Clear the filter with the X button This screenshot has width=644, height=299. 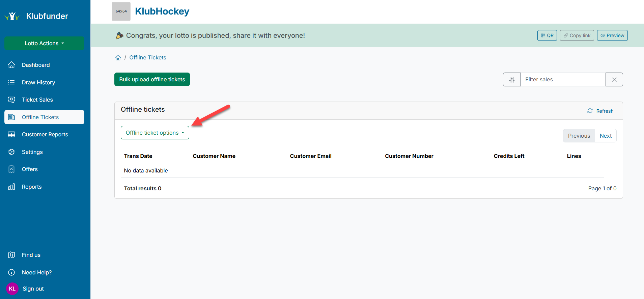(x=614, y=80)
